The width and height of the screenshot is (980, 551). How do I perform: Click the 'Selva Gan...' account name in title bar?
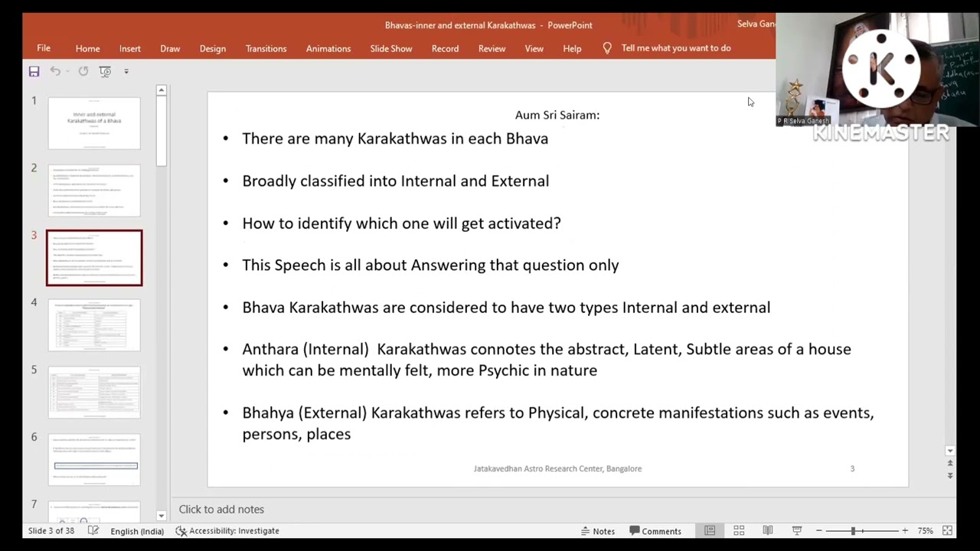pyautogui.click(x=756, y=24)
